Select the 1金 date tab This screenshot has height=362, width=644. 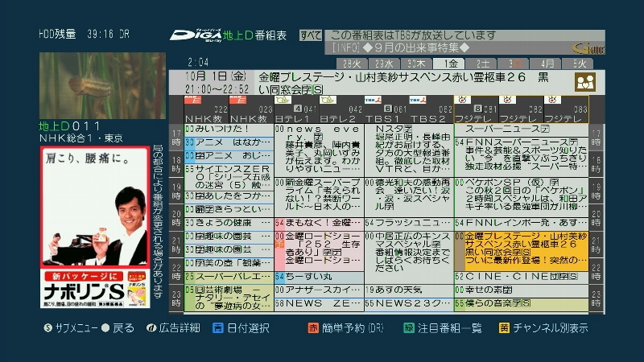pyautogui.click(x=449, y=64)
